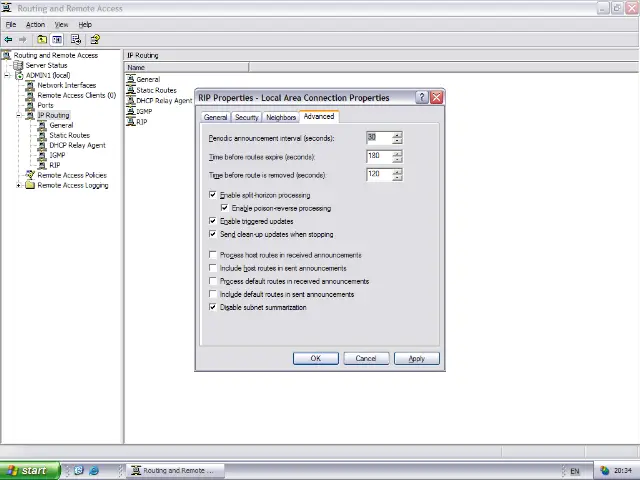Click OK in RIP Properties dialog
Screen dimensions: 640x480
[316, 358]
